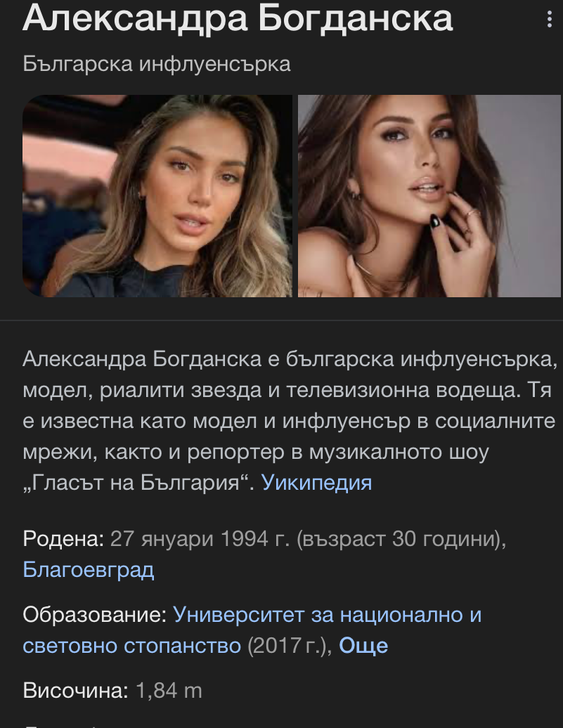Click the 2017 г. graduation year text
This screenshot has width=563, height=728.
[x=287, y=645]
